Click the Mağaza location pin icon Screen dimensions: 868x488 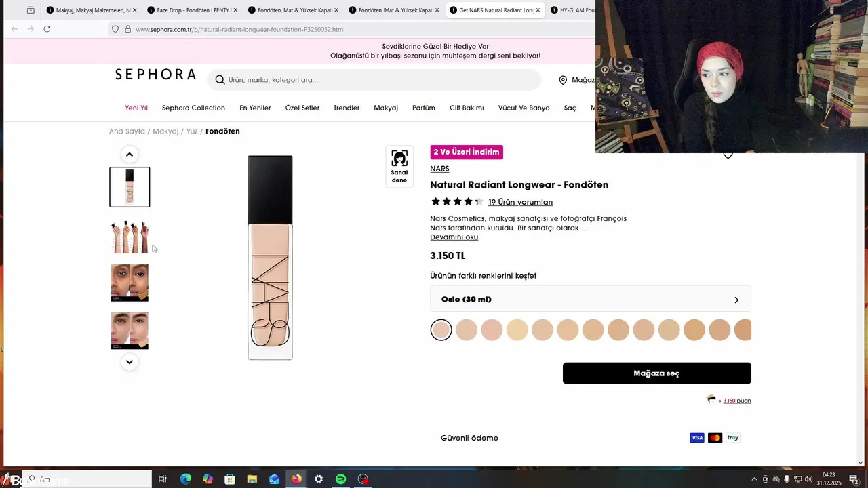coord(563,80)
